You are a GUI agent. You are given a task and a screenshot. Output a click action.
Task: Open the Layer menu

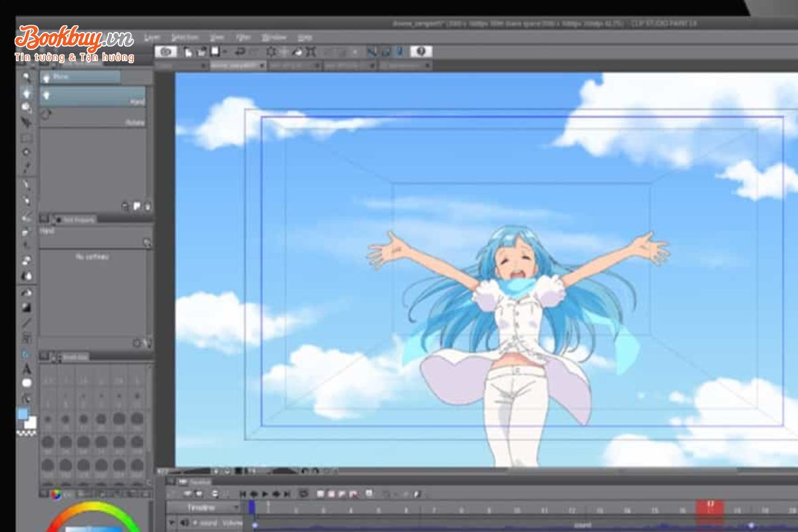[x=152, y=37]
